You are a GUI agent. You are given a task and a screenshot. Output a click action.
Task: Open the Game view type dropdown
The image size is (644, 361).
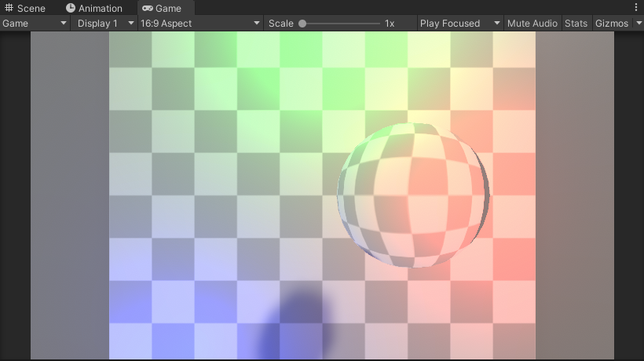[35, 24]
